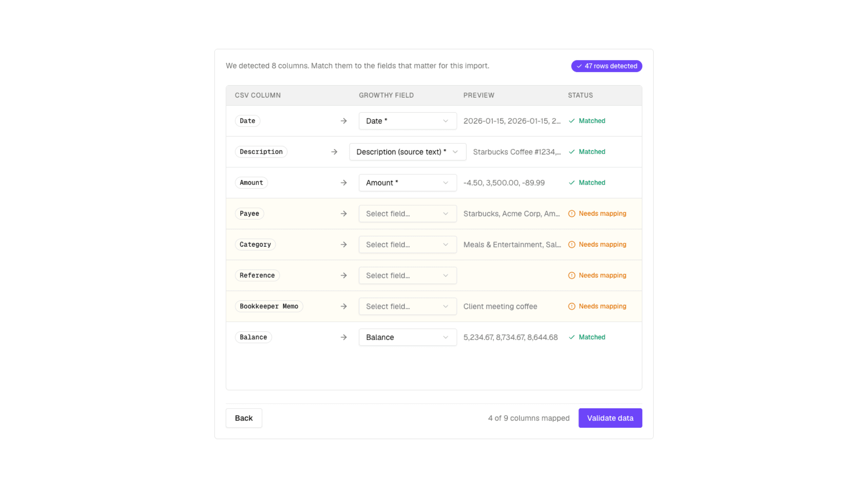Screen dimensions: 868x488
Task: Select a field for the Payee column
Action: (408, 213)
